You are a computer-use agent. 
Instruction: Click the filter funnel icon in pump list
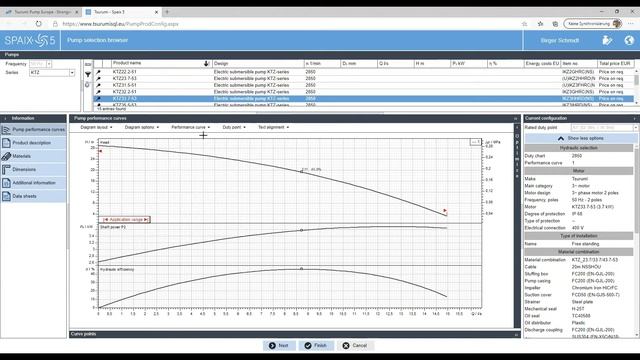[88, 74]
